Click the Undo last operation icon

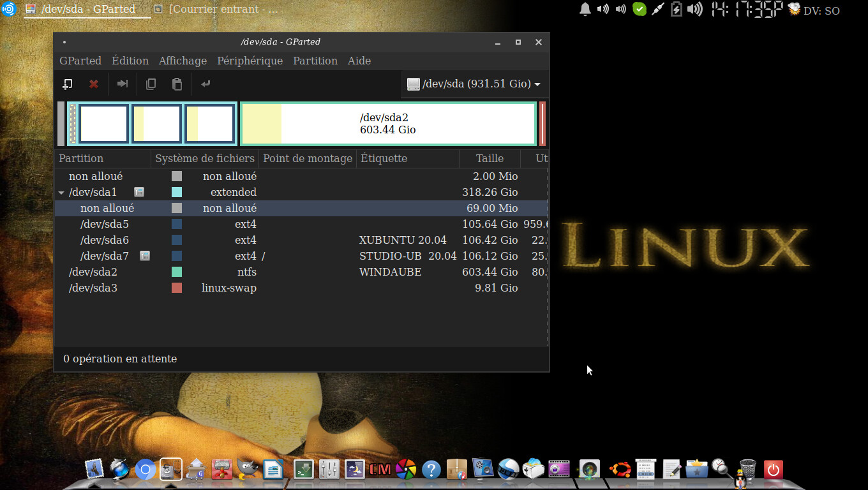click(x=206, y=84)
